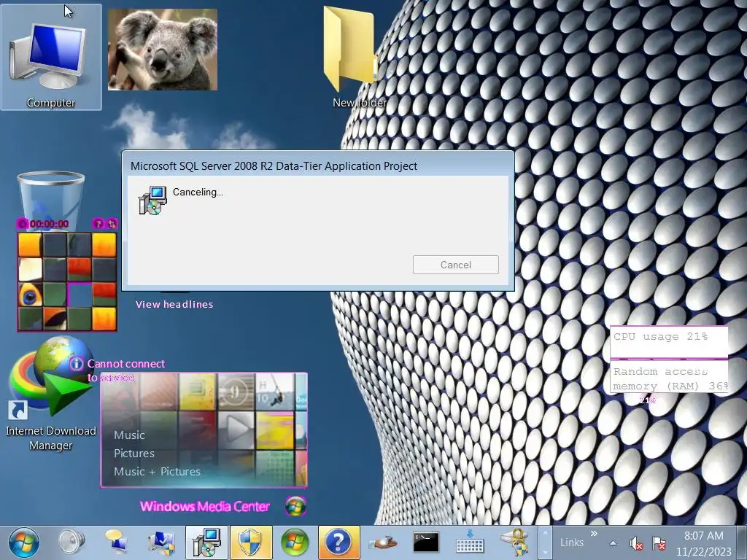Select Pictures in Media Center gadget
This screenshot has width=747, height=560.
pos(134,454)
